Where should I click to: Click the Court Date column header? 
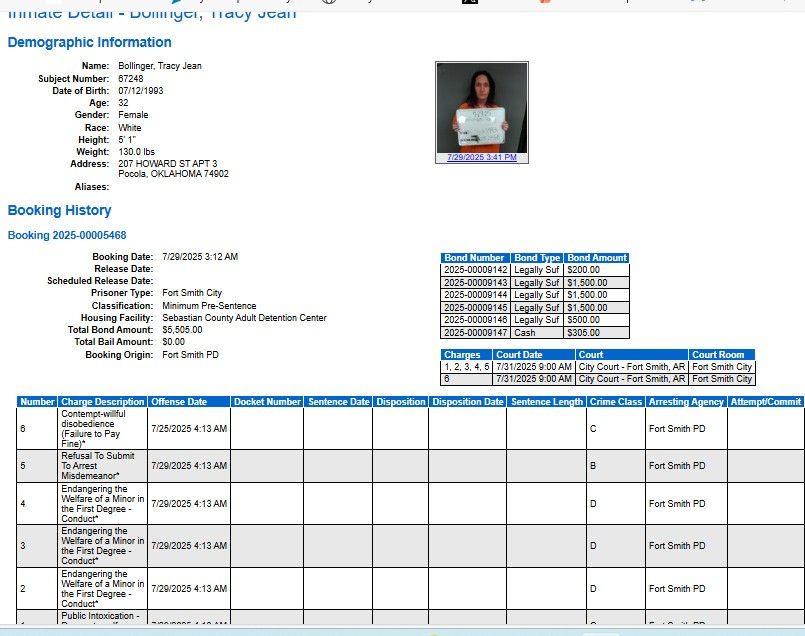click(533, 355)
